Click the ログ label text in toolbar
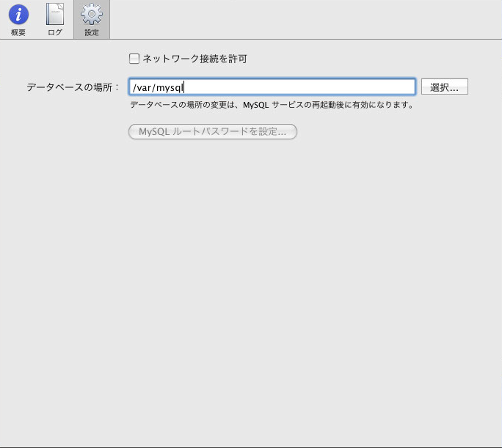 coord(55,33)
